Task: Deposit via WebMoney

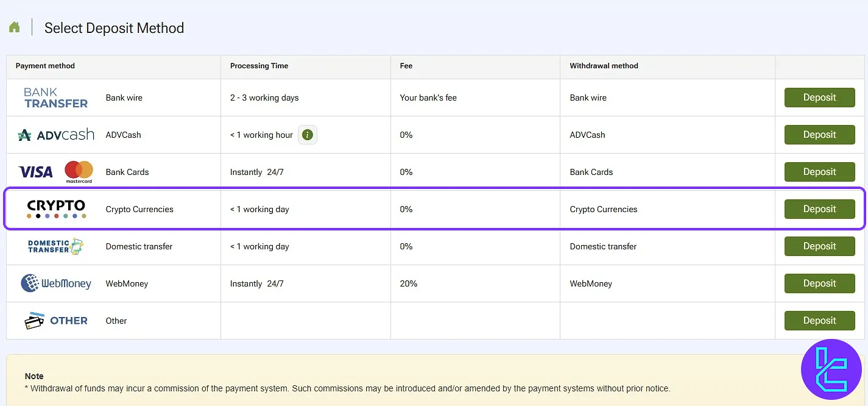Action: click(x=819, y=283)
